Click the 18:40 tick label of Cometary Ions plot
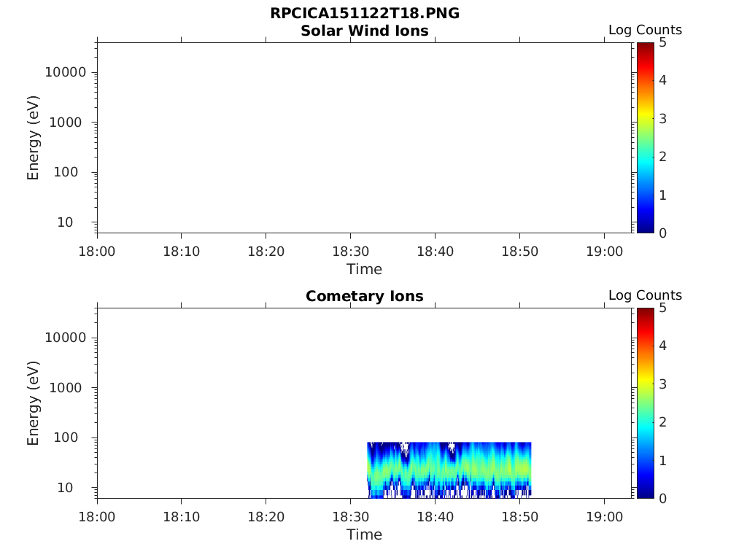 [x=435, y=517]
